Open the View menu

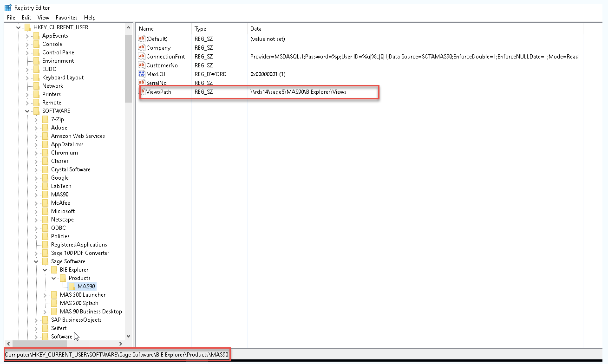[43, 18]
